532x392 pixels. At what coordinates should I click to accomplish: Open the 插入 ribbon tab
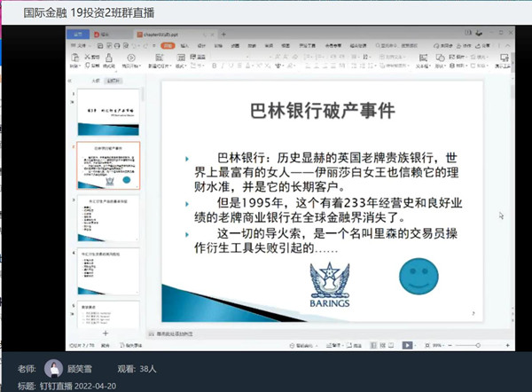[x=183, y=44]
